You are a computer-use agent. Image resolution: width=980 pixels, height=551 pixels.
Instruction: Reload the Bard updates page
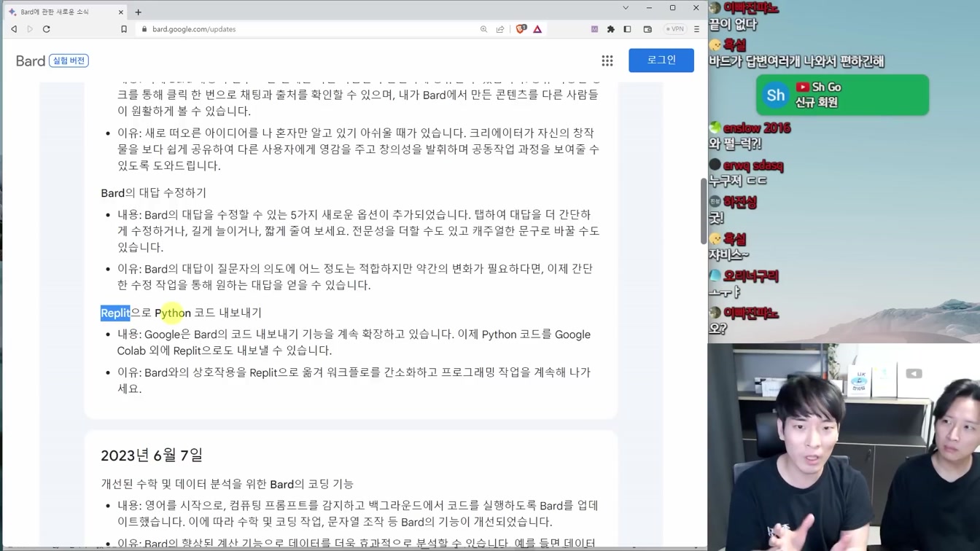click(x=47, y=29)
